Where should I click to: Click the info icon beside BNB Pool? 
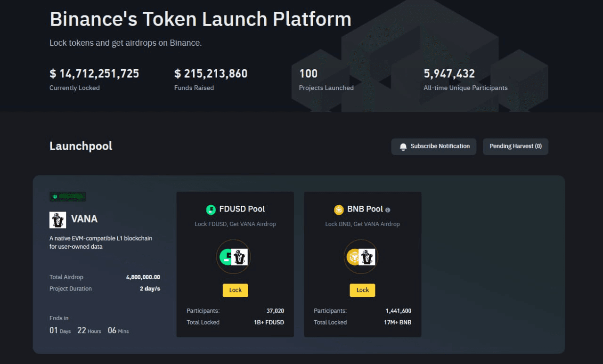tap(388, 210)
